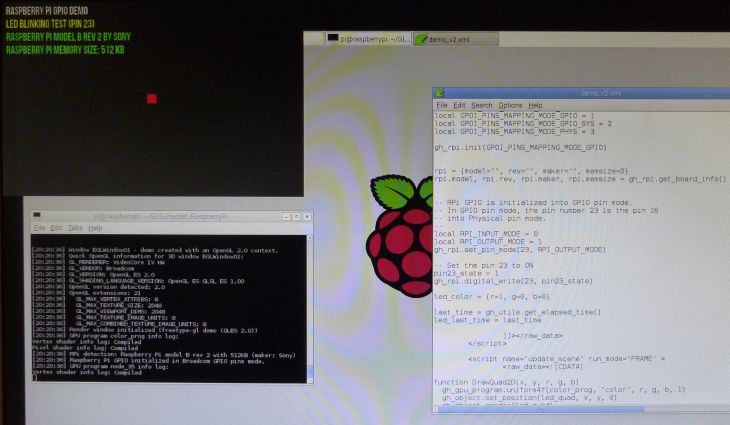Screen dimensions: 730x425
Task: Click the 'function DrawQuad2D' line in the editor
Action: pos(507,382)
